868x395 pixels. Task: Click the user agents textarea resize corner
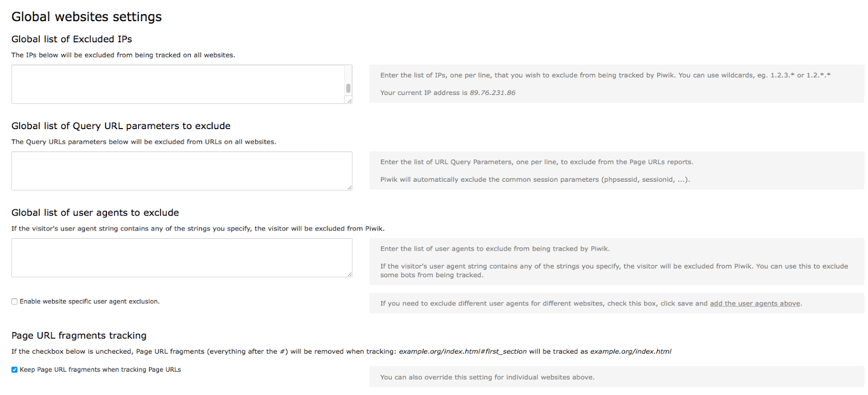(349, 274)
